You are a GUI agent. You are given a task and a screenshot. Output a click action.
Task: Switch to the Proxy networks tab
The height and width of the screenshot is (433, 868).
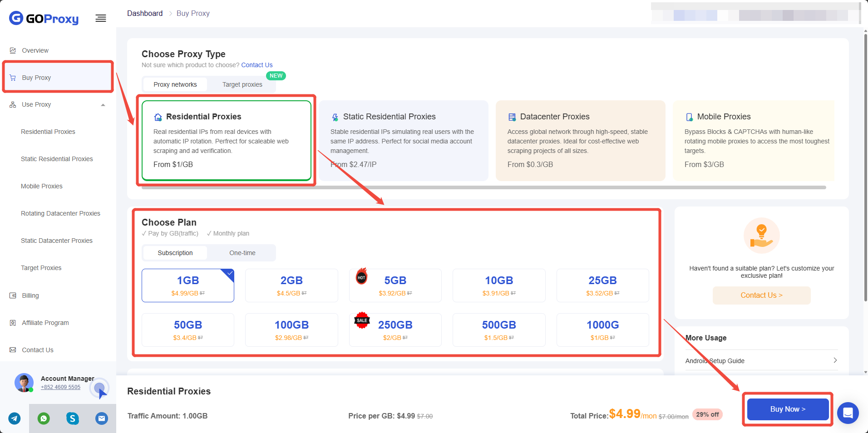click(175, 84)
